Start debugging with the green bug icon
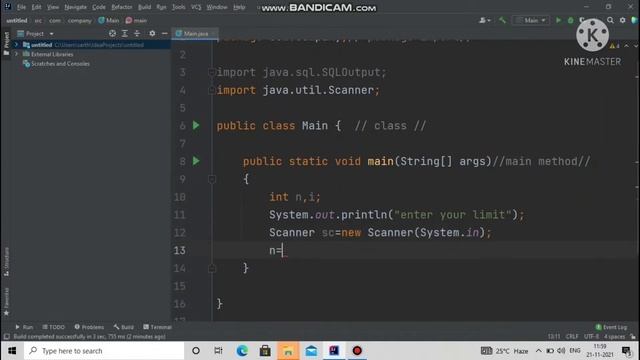Image resolution: width=640 pixels, height=360 pixels. [x=571, y=20]
